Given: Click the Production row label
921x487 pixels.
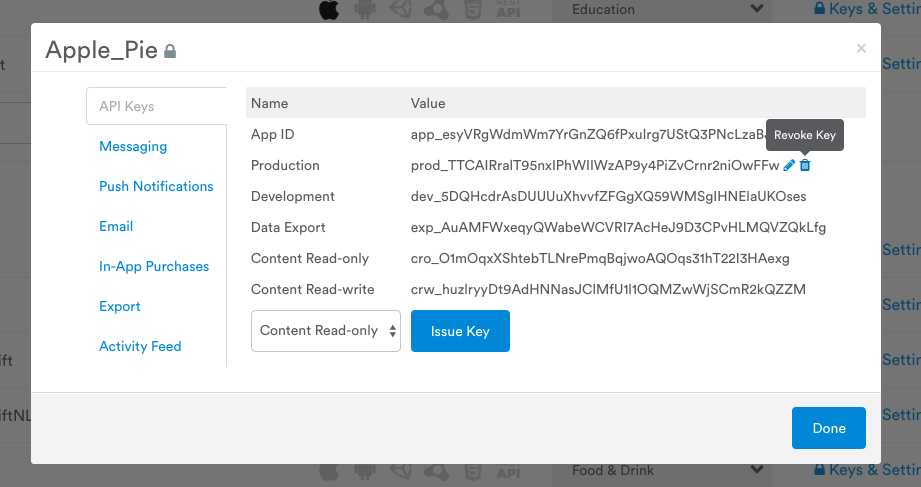Looking at the screenshot, I should (x=285, y=166).
